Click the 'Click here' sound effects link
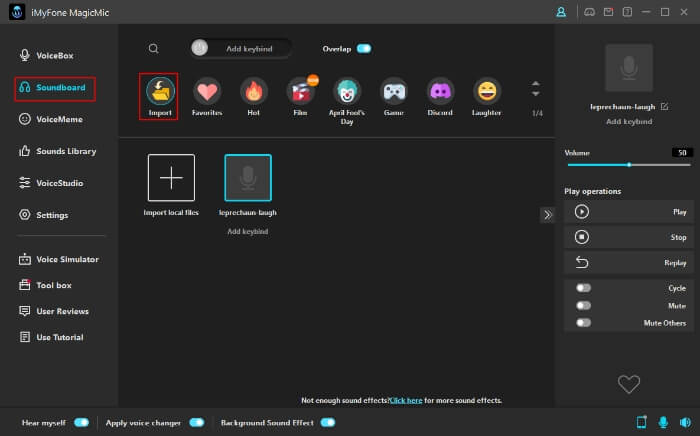 pyautogui.click(x=406, y=400)
